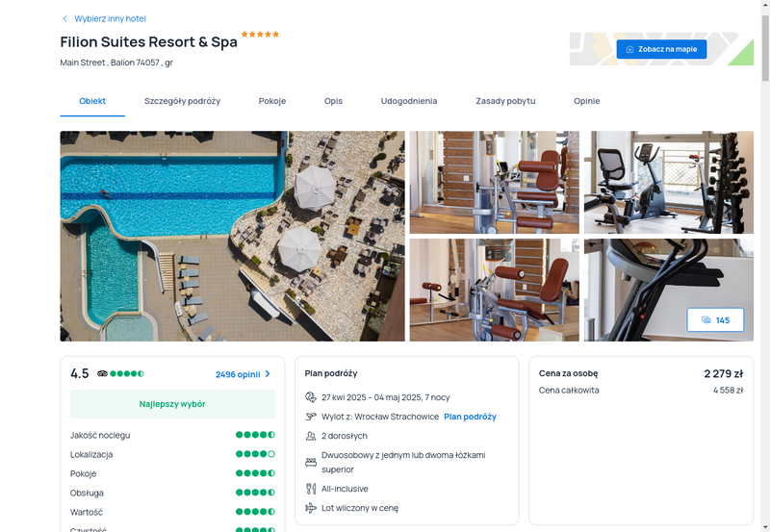Click the Zobacz na mapie button

pyautogui.click(x=661, y=49)
